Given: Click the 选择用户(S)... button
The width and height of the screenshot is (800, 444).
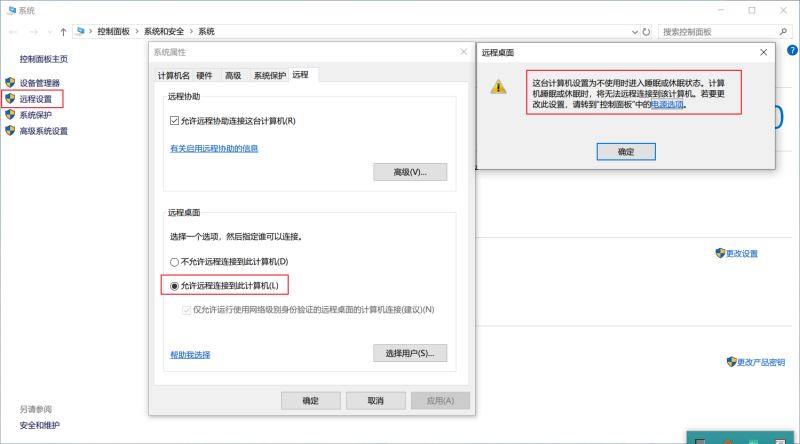Looking at the screenshot, I should (409, 353).
